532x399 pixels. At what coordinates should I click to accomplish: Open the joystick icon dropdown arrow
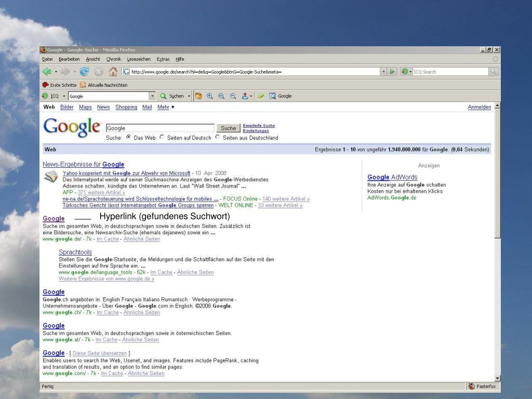[x=251, y=96]
